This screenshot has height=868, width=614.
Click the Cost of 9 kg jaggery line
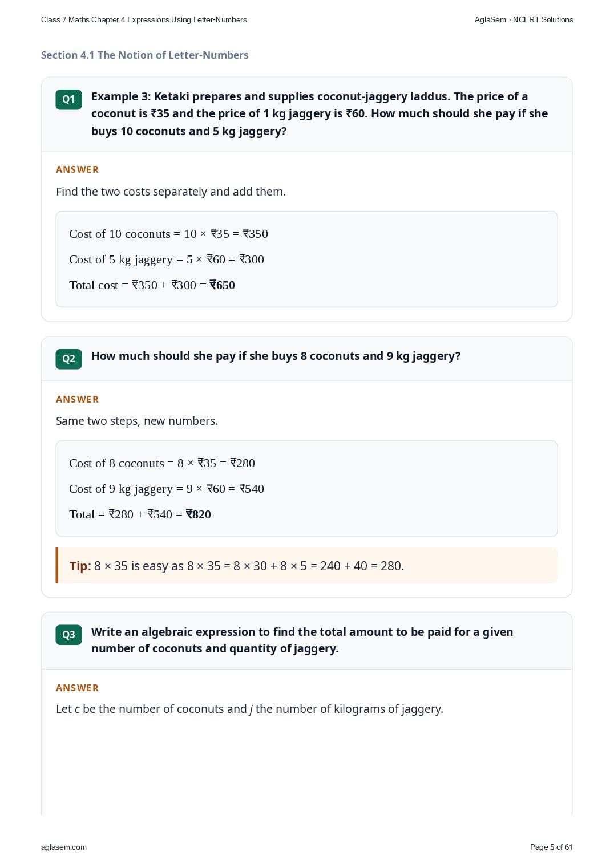pyautogui.click(x=167, y=489)
